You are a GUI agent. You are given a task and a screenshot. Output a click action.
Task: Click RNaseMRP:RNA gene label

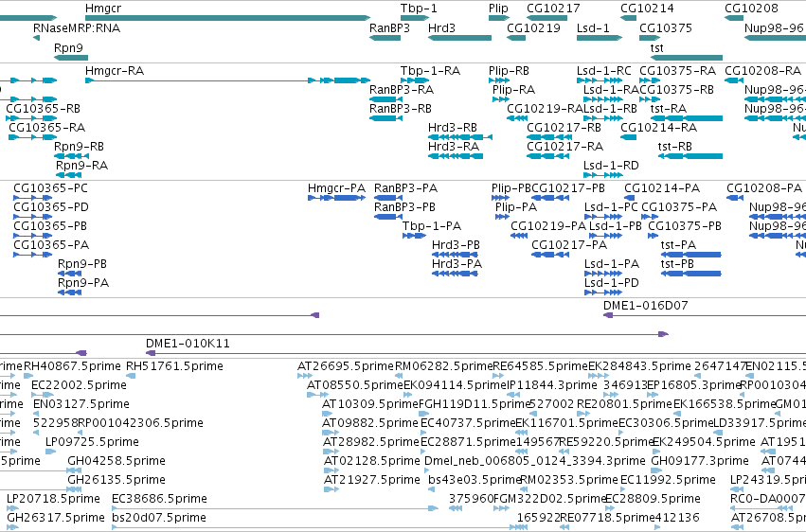77,27
